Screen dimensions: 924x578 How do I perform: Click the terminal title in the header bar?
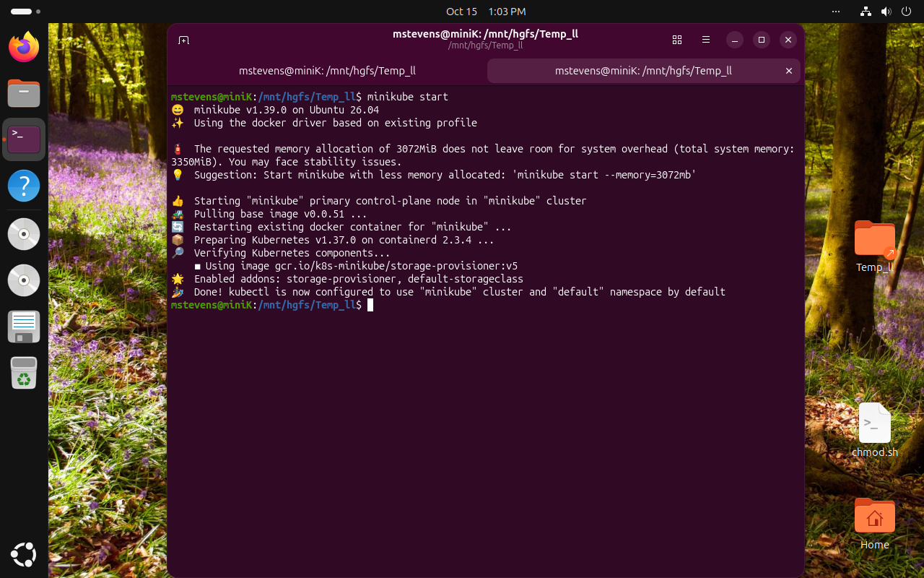tap(485, 34)
